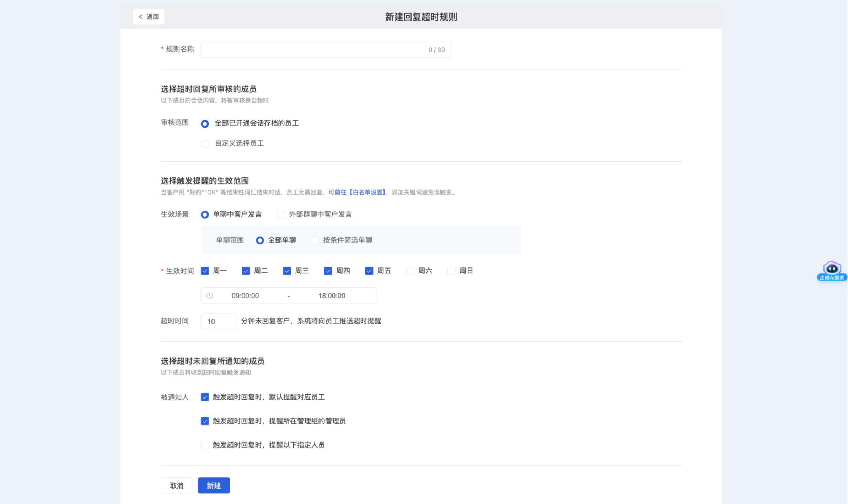The width and height of the screenshot is (848, 504).
Task: Uncheck the 周一 checkbox
Action: [205, 271]
